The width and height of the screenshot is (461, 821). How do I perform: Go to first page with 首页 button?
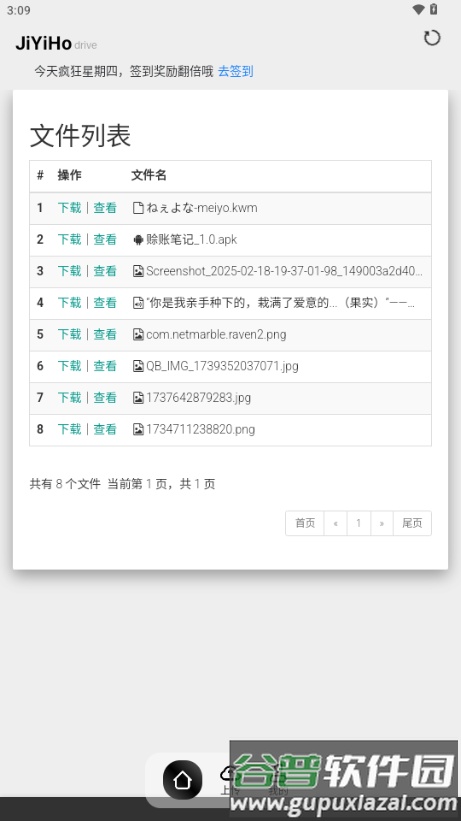(x=305, y=523)
